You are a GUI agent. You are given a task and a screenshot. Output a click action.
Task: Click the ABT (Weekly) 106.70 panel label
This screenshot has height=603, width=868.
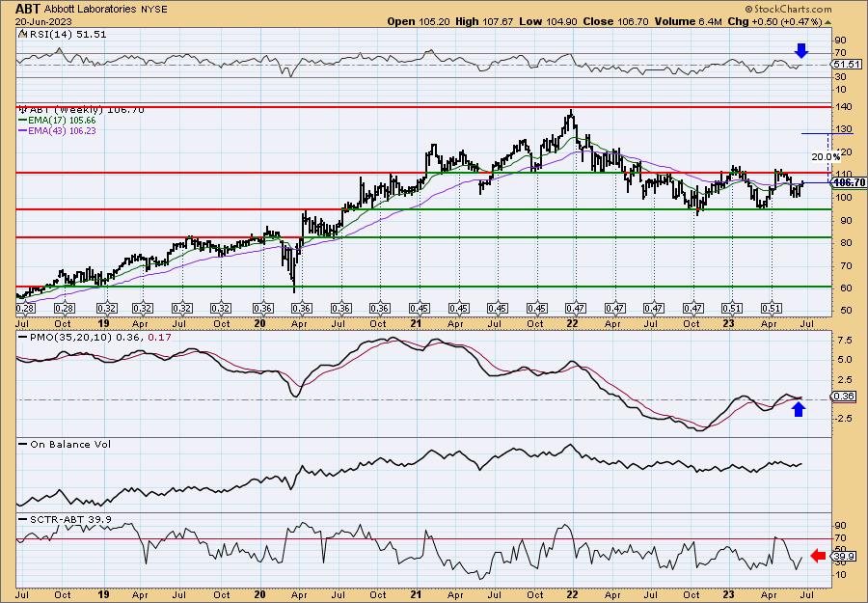click(x=86, y=110)
